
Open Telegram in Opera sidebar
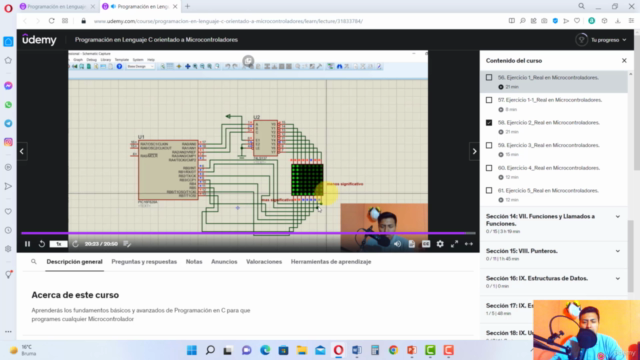pyautogui.click(x=8, y=123)
